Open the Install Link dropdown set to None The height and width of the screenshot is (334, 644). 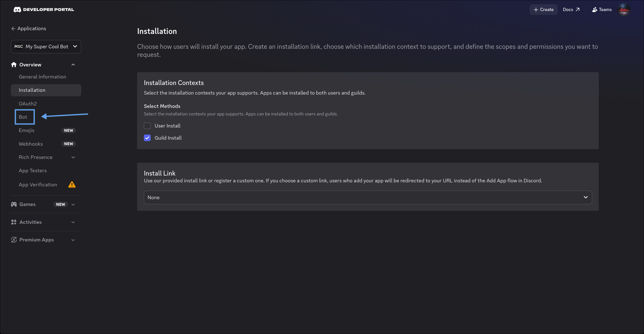pyautogui.click(x=368, y=197)
